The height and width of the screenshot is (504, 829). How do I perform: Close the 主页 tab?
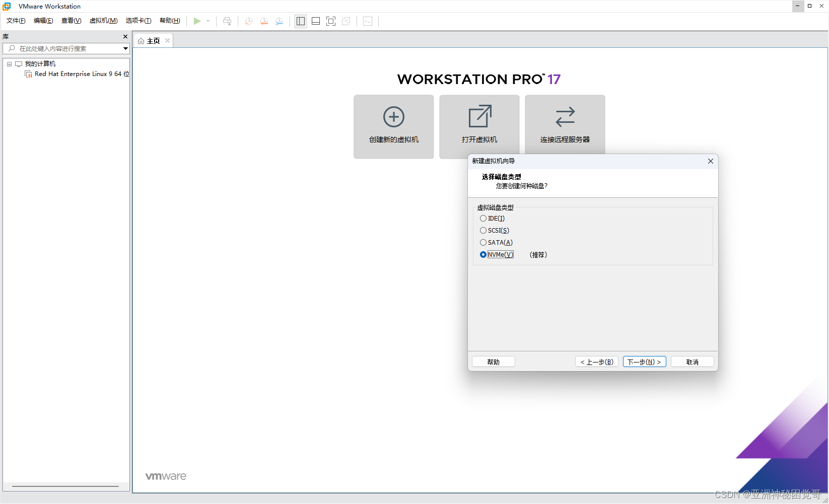(168, 40)
